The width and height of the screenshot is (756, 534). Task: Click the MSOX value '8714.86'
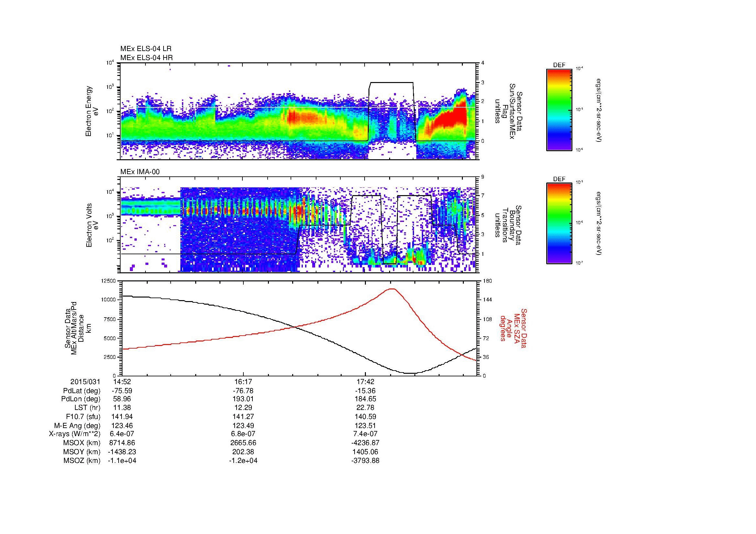coord(122,443)
